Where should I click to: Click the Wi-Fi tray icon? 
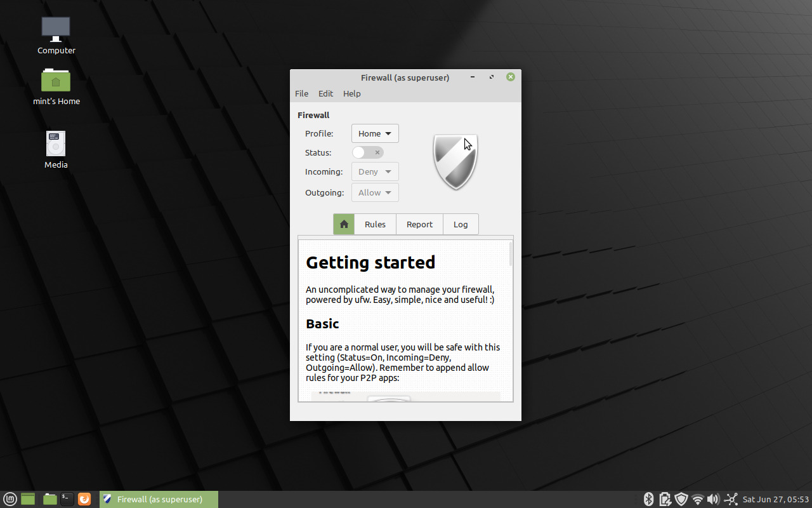(697, 499)
